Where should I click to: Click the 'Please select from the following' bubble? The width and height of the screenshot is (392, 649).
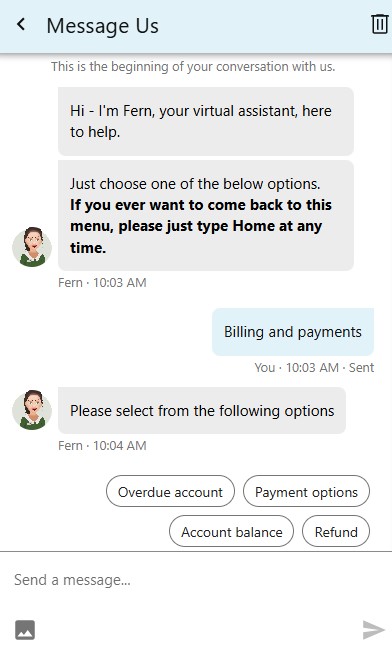pos(202,411)
